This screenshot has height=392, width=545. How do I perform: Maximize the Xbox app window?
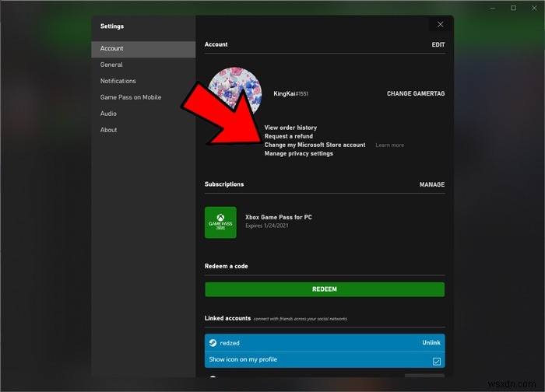[513, 8]
